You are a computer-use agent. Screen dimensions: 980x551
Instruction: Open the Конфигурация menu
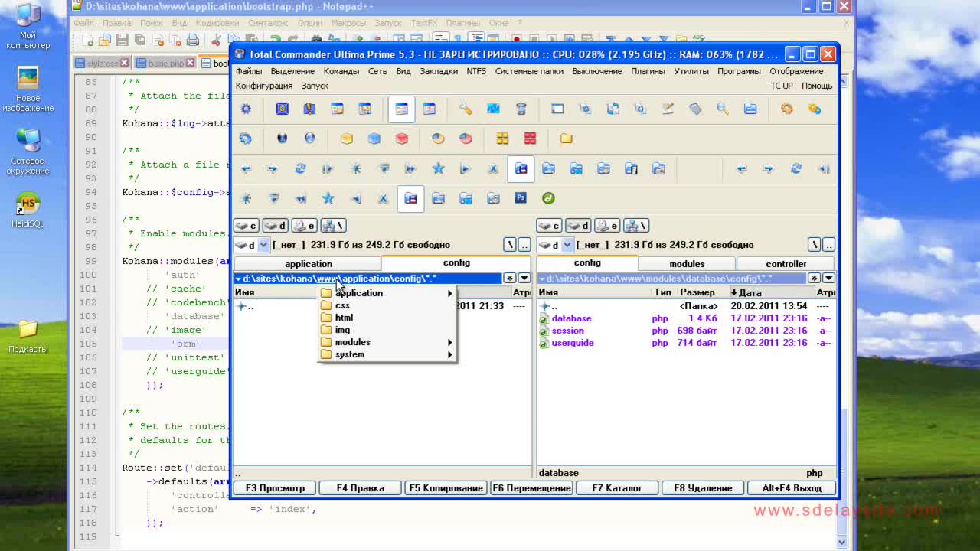(264, 86)
